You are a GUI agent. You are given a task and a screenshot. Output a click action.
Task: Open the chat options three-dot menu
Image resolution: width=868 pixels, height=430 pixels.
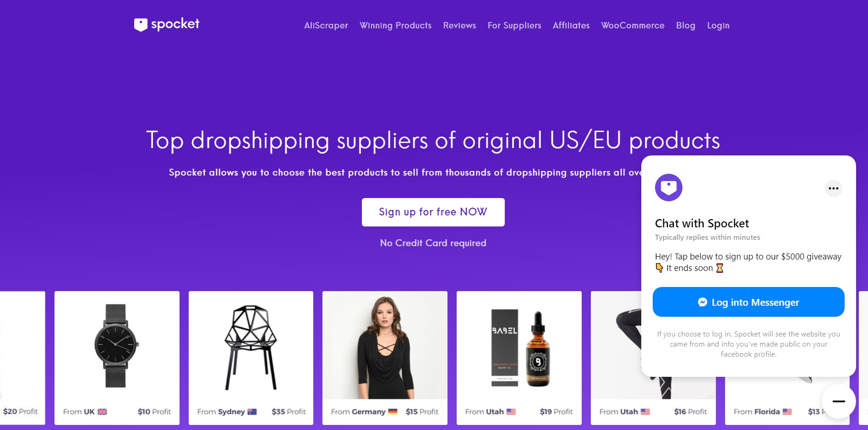[x=833, y=188]
